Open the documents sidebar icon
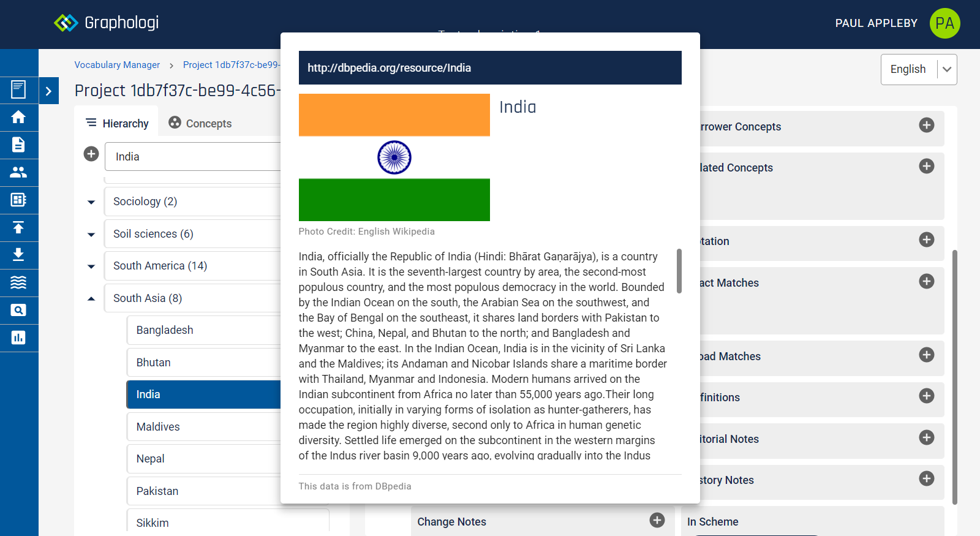This screenshot has height=536, width=980. pyautogui.click(x=18, y=145)
